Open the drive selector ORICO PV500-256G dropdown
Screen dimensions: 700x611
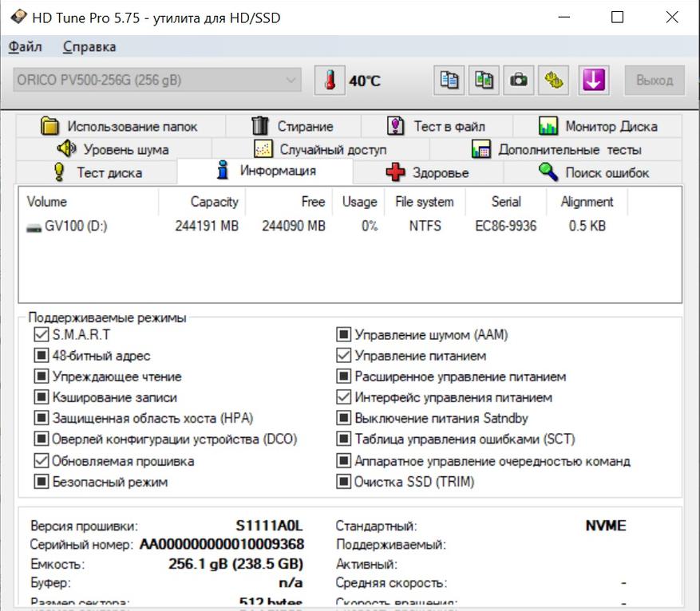(157, 81)
